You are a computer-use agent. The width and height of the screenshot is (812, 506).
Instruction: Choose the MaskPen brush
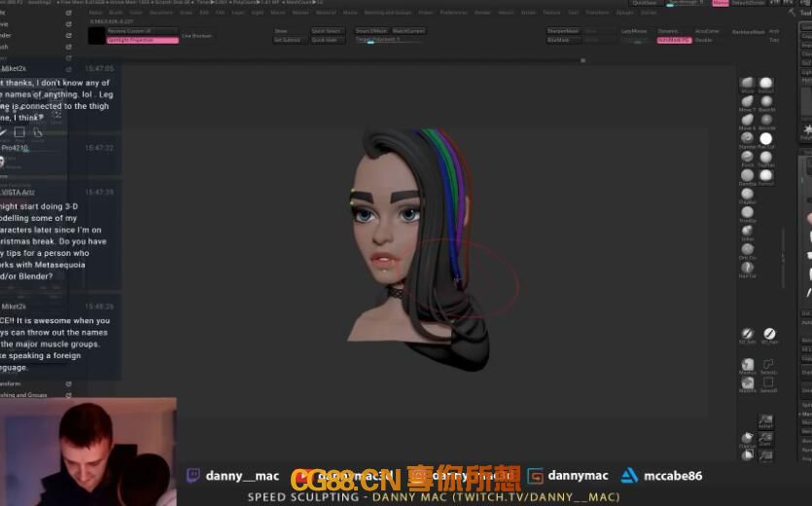click(747, 384)
